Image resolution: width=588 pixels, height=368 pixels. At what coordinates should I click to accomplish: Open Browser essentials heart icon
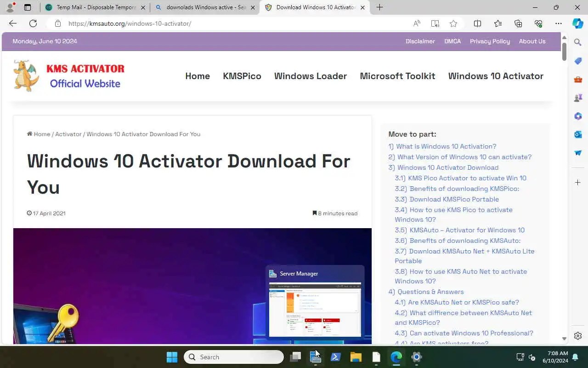tap(538, 23)
